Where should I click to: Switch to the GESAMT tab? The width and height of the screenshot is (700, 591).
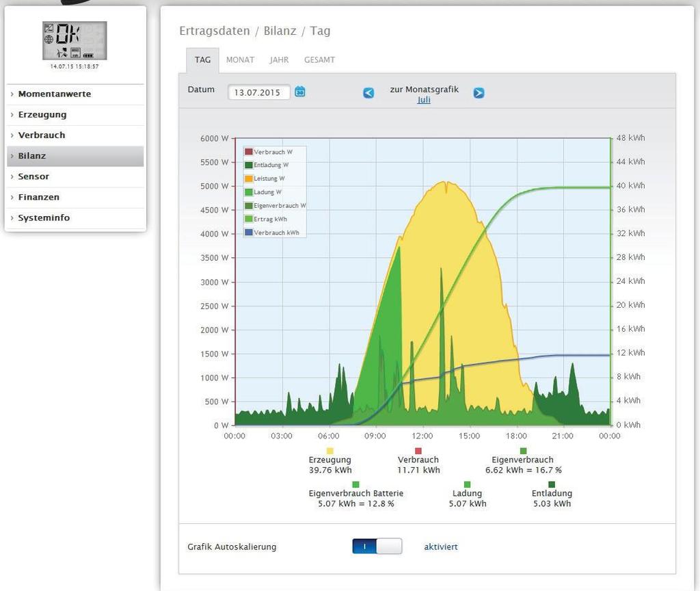coord(319,60)
